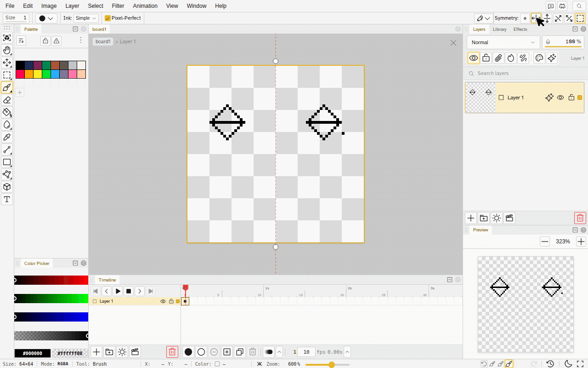
Task: Play the animation
Action: coord(118,291)
